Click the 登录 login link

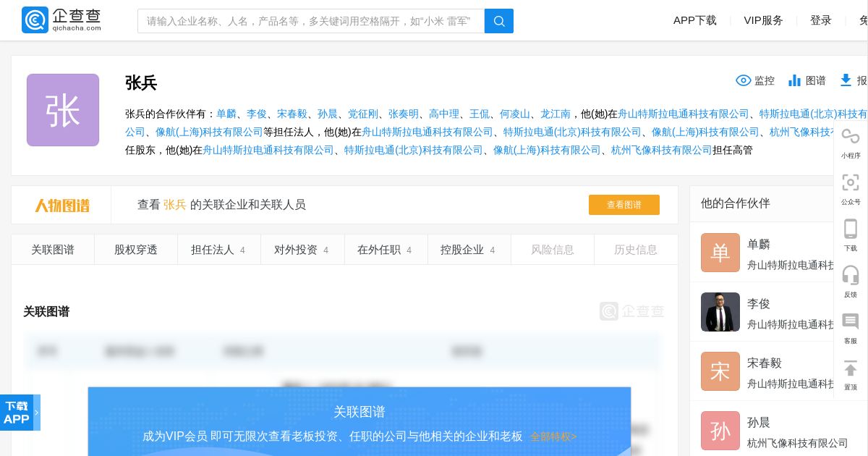point(821,20)
